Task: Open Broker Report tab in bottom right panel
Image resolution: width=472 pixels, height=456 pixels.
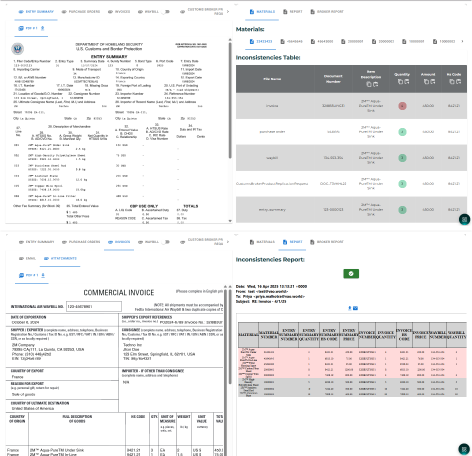Action: pos(327,242)
